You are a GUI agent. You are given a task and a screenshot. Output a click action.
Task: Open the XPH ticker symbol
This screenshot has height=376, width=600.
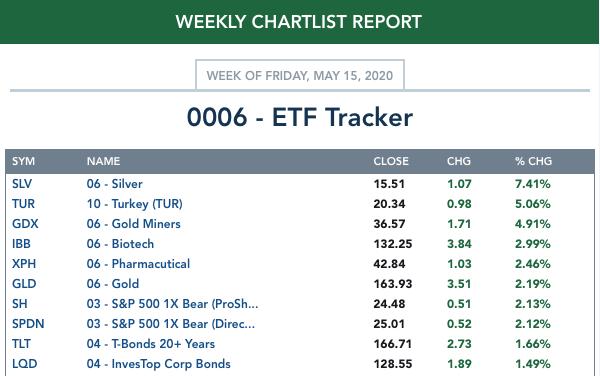(24, 264)
